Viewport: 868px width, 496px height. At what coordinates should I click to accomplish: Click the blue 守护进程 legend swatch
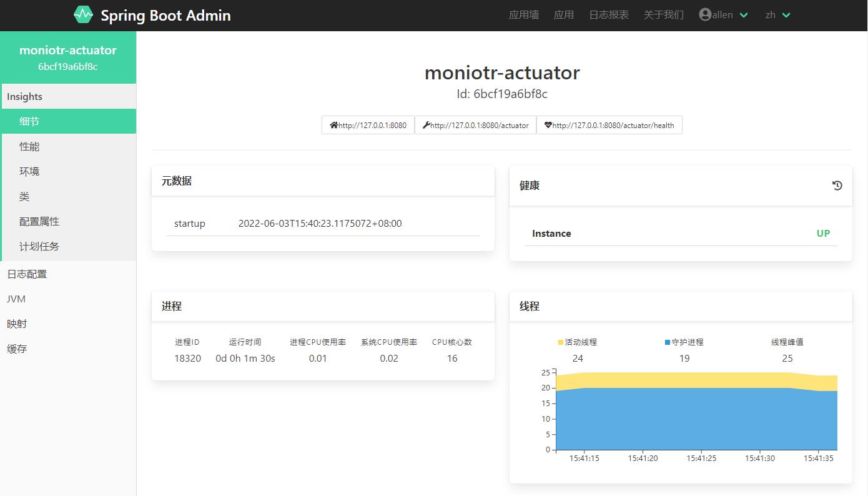668,342
